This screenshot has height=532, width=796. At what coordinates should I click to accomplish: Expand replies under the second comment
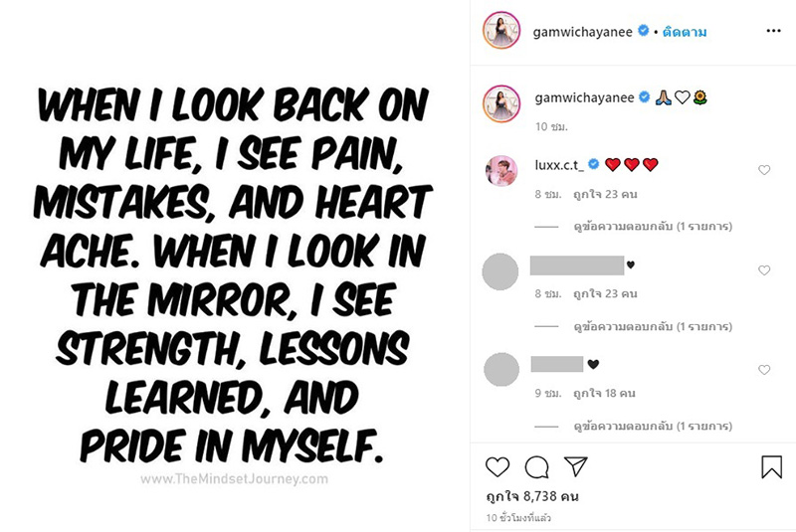click(x=652, y=326)
